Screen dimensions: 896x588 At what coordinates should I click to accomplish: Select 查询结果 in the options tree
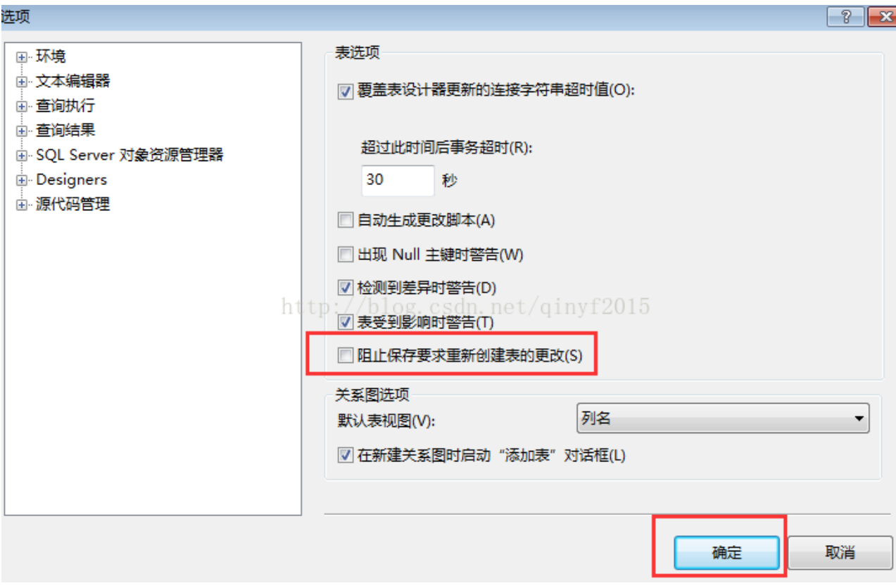(x=65, y=130)
